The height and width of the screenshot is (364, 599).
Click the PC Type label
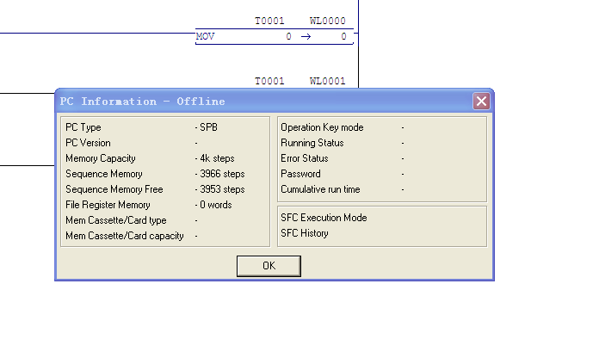pyautogui.click(x=83, y=127)
